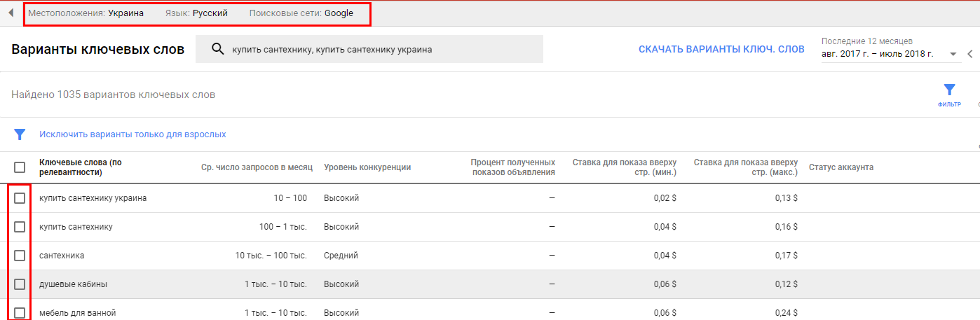Click the Варианты ключевых слов heading
Viewport: 980px width, 320px height.
click(98, 49)
